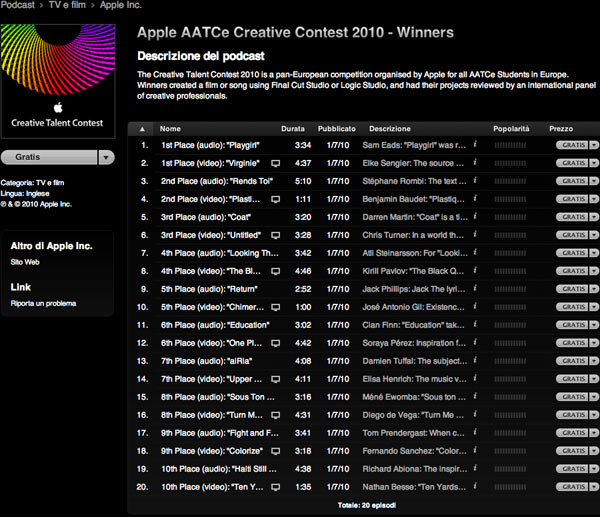Click popularity bar on Colorize row

click(510, 451)
